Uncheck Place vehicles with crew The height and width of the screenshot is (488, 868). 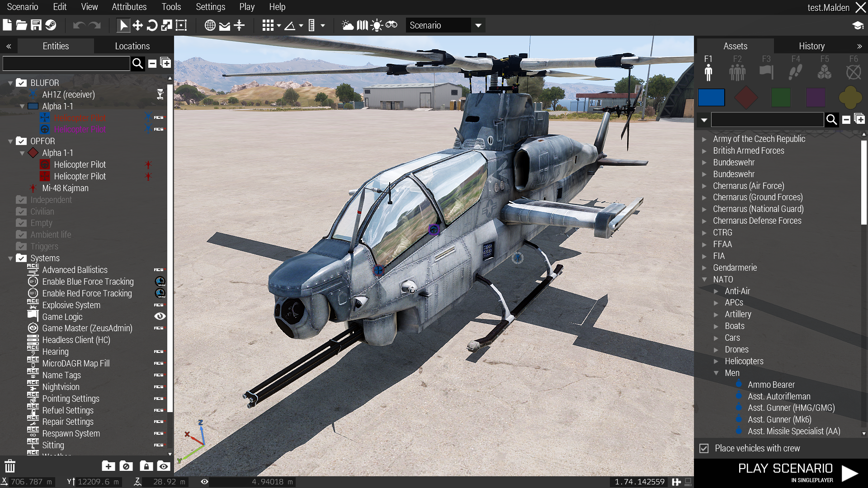704,448
